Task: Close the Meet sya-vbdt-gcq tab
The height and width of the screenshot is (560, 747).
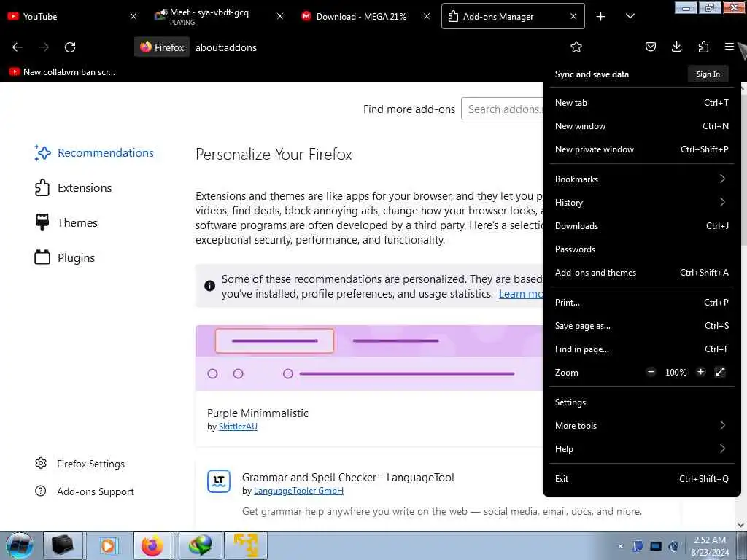Action: coord(280,16)
